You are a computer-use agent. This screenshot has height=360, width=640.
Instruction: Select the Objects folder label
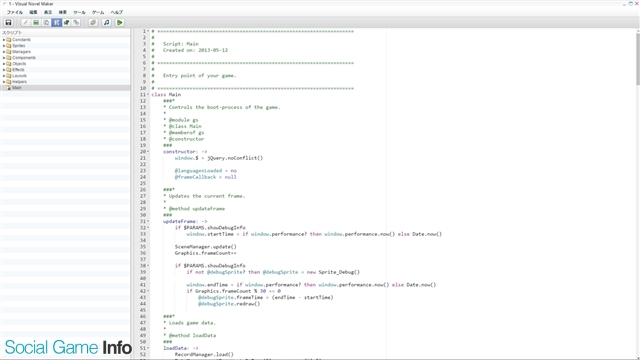coord(19,64)
